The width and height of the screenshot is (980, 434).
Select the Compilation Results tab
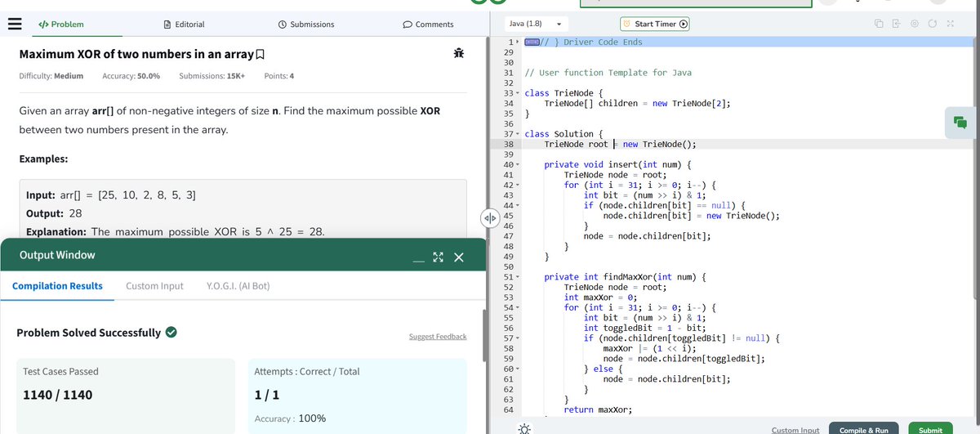pos(57,286)
